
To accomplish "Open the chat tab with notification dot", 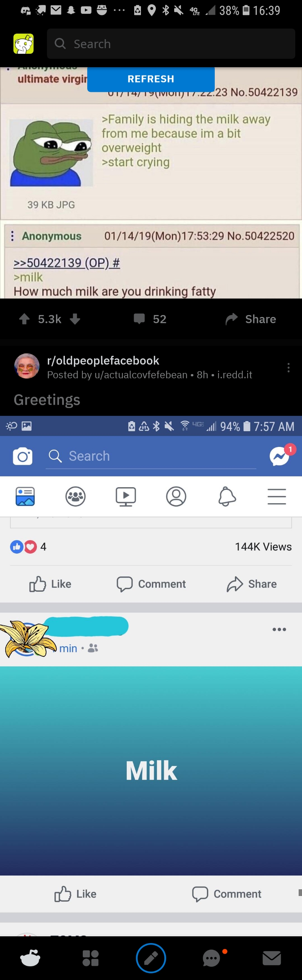I will (x=212, y=958).
